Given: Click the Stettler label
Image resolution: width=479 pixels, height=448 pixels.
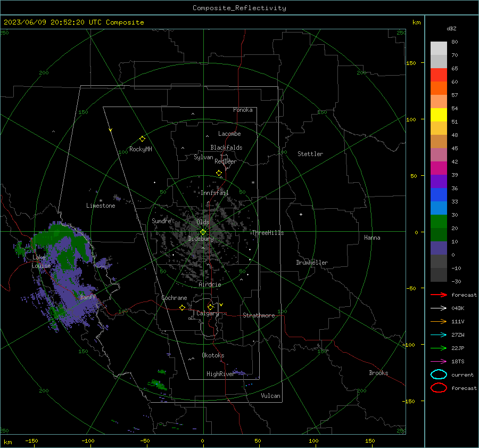Looking at the screenshot, I should click(x=310, y=154).
